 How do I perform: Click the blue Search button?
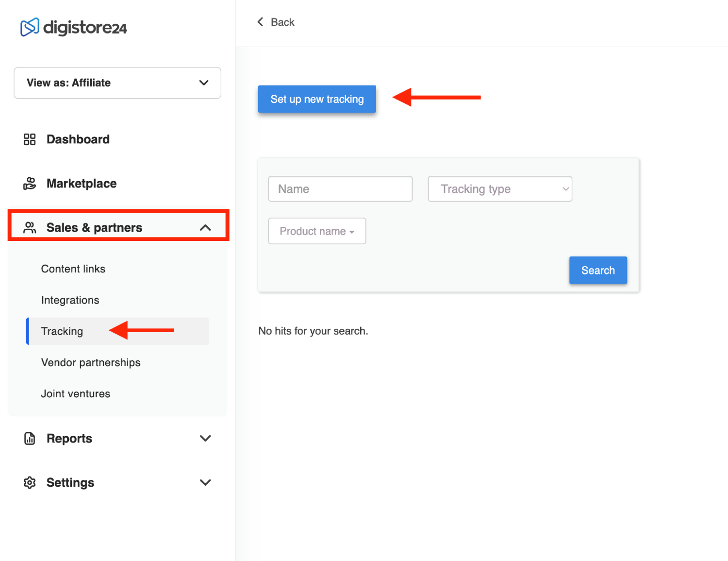(598, 270)
